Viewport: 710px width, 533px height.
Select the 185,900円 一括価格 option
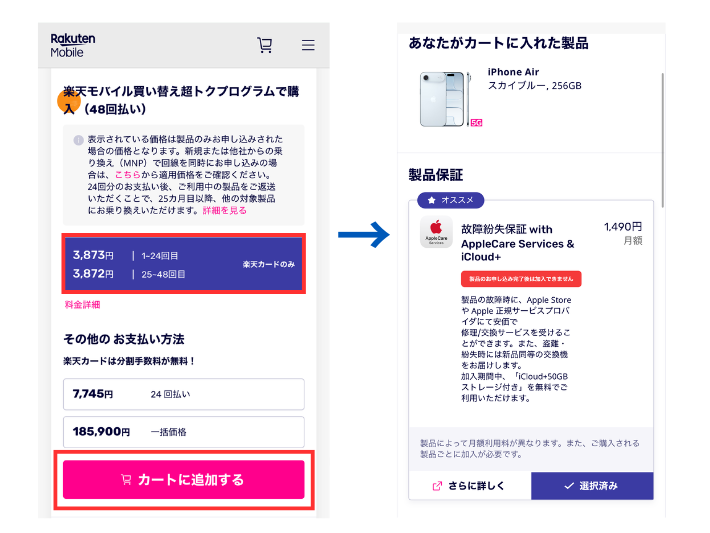point(184,432)
